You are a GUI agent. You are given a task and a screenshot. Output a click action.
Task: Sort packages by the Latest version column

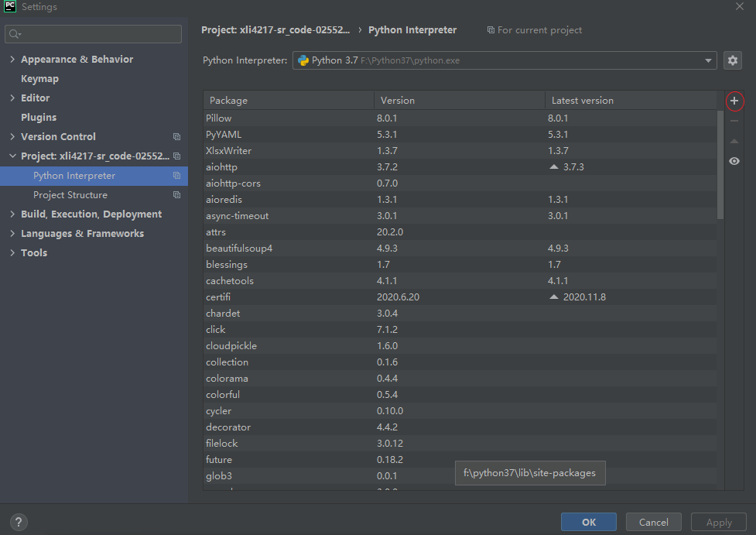click(x=582, y=100)
